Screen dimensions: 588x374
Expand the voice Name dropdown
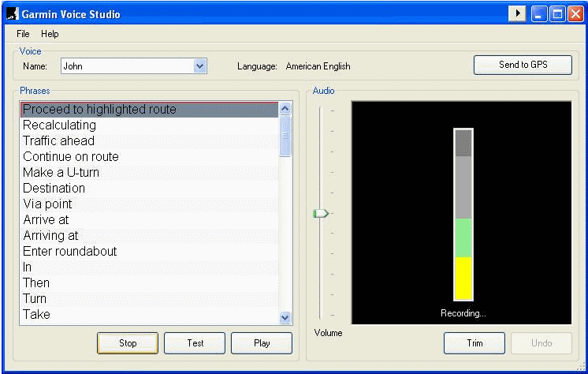[200, 66]
